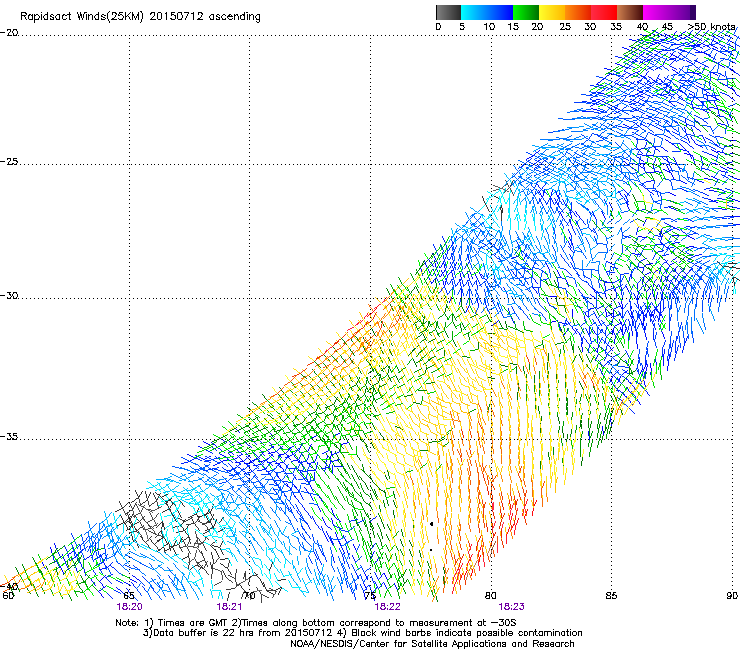Pick the orange 25–30 knots legend segment
This screenshot has height=650, width=740.
[578, 12]
